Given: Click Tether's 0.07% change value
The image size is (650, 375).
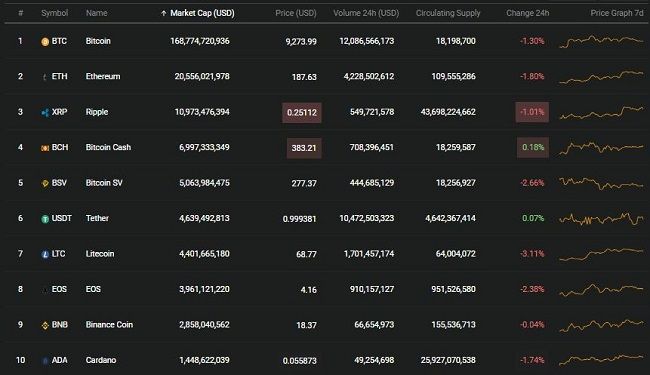Looking at the screenshot, I should coord(533,218).
